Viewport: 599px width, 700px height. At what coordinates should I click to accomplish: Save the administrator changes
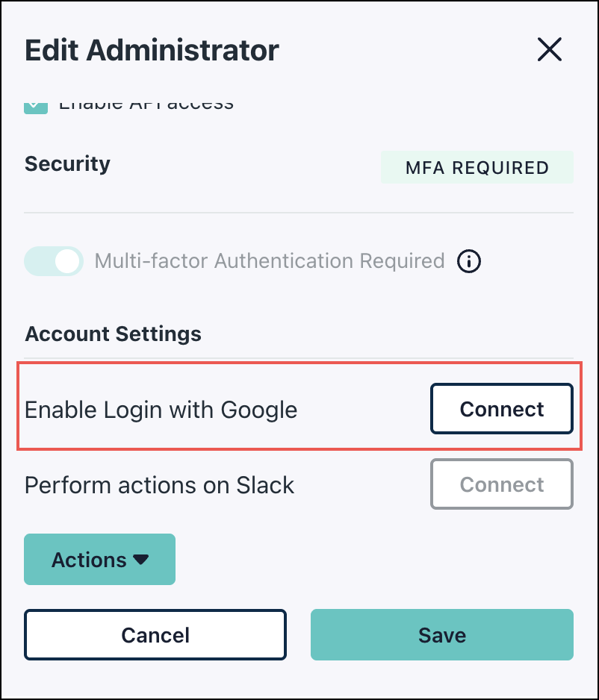click(441, 634)
